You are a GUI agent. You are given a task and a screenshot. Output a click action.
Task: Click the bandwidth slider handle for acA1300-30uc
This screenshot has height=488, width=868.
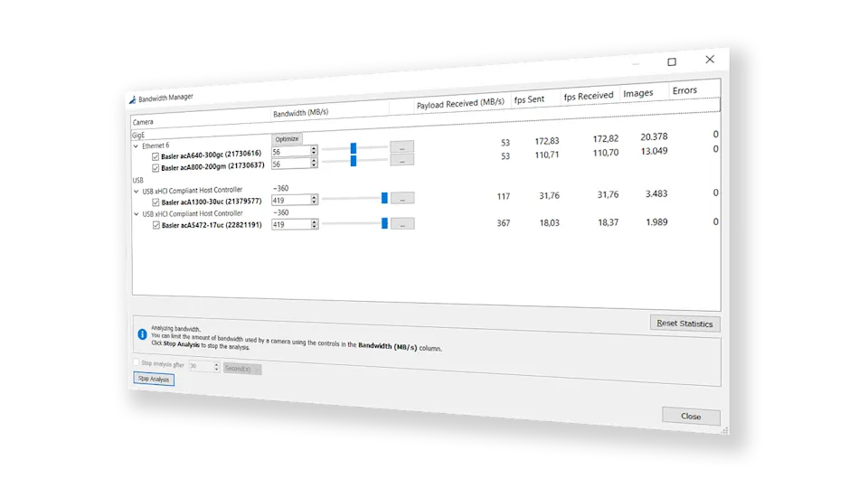coord(384,198)
